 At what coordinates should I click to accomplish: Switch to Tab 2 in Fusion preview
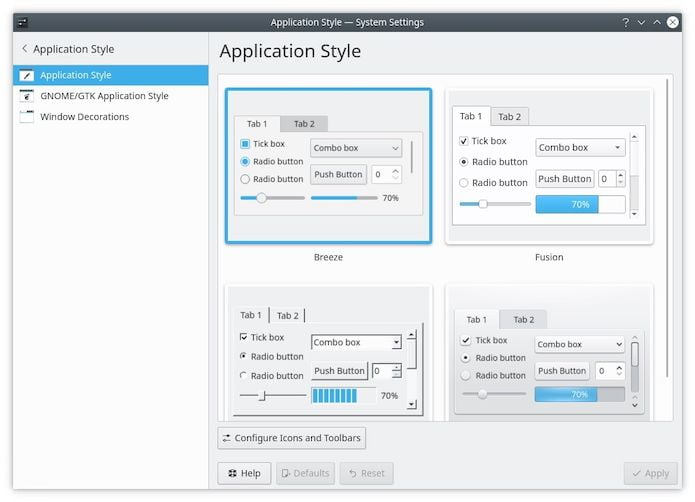tap(509, 117)
